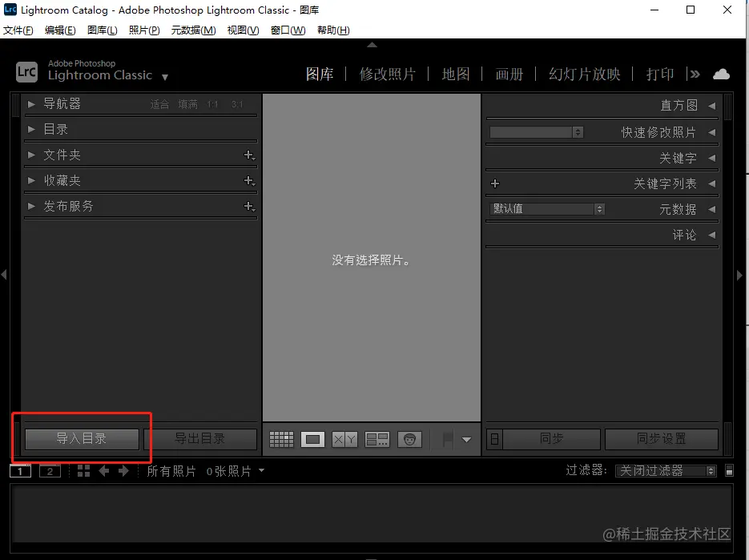Collapse top module picker panel arrow
The height and width of the screenshot is (560, 749).
point(372,45)
